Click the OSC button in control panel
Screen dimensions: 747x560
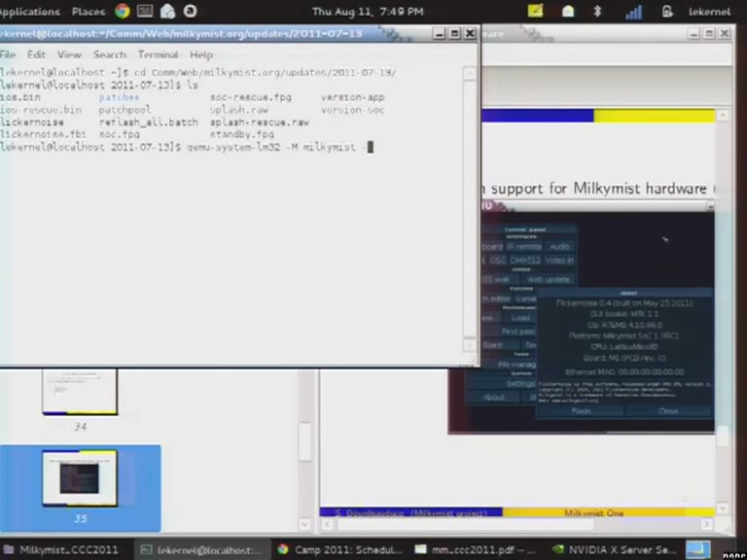497,261
